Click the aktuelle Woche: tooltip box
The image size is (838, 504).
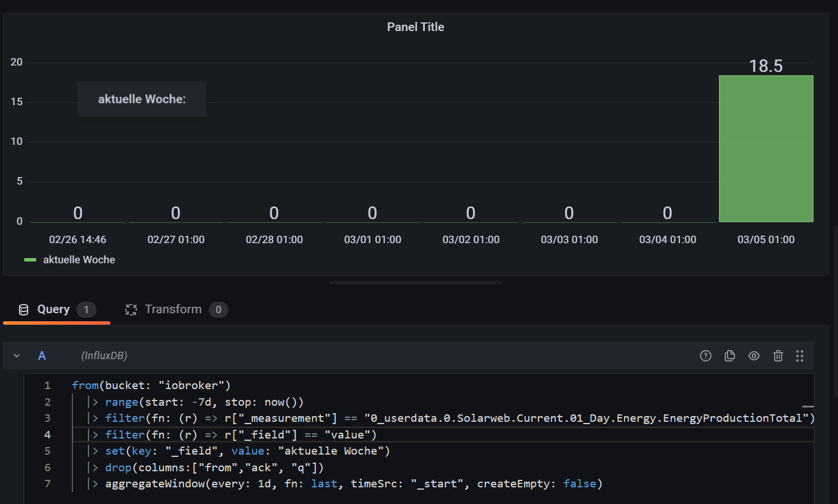[x=142, y=99]
